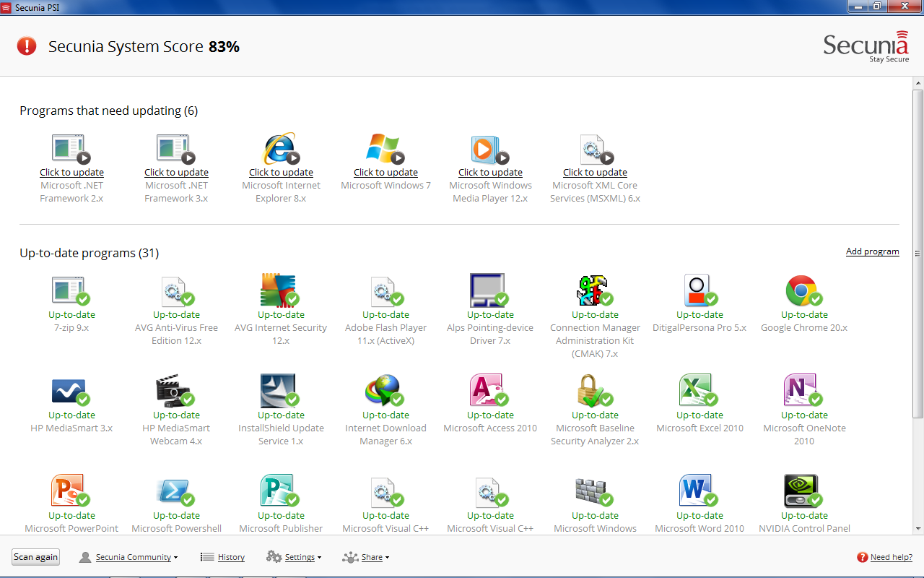Click the Microsoft Windows 7 update icon
This screenshot has height=578, width=924.
pyautogui.click(x=385, y=149)
